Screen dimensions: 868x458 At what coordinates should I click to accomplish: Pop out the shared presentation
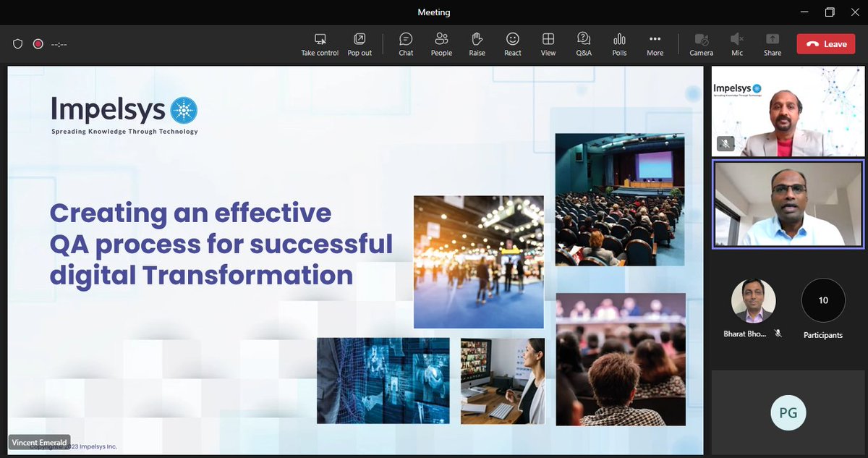359,43
